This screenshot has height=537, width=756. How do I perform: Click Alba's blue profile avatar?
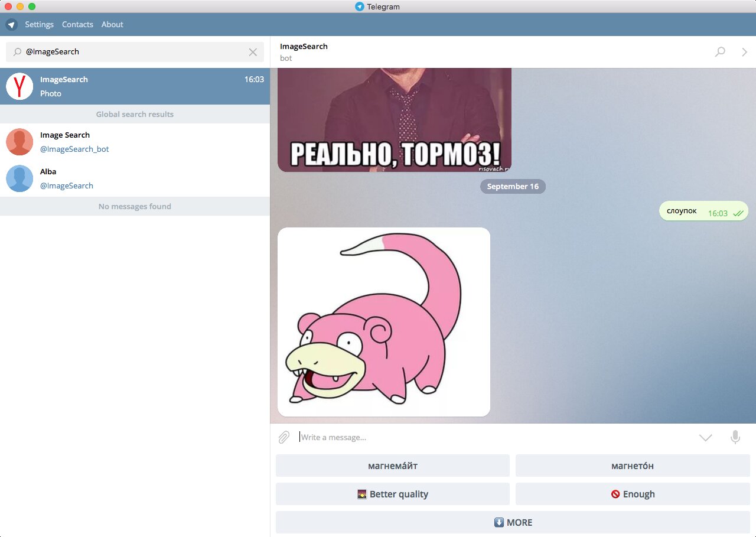tap(19, 178)
